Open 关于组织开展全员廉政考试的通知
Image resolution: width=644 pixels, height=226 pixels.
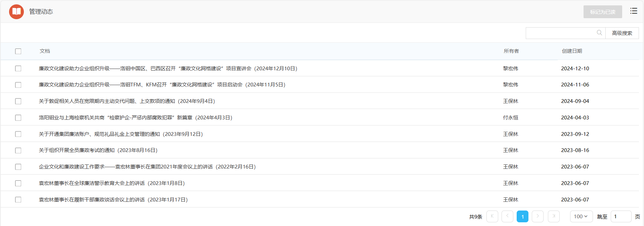pyautogui.click(x=98, y=150)
